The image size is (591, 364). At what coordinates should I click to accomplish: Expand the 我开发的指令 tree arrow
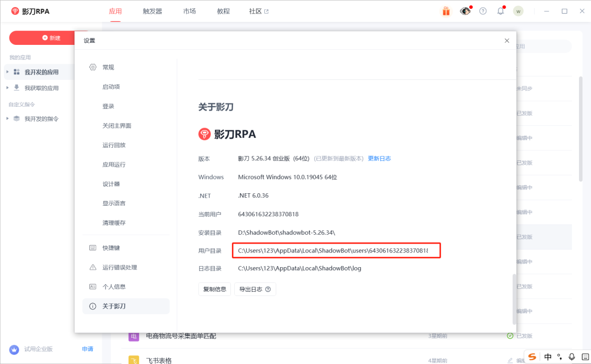pyautogui.click(x=8, y=118)
